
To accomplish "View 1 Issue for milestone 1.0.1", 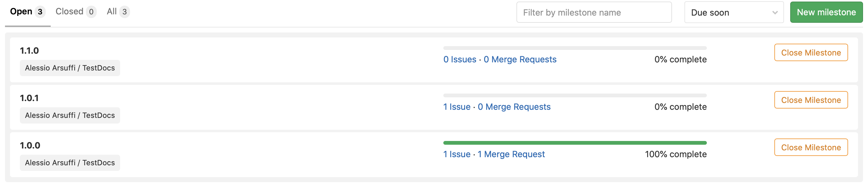I will click(457, 107).
